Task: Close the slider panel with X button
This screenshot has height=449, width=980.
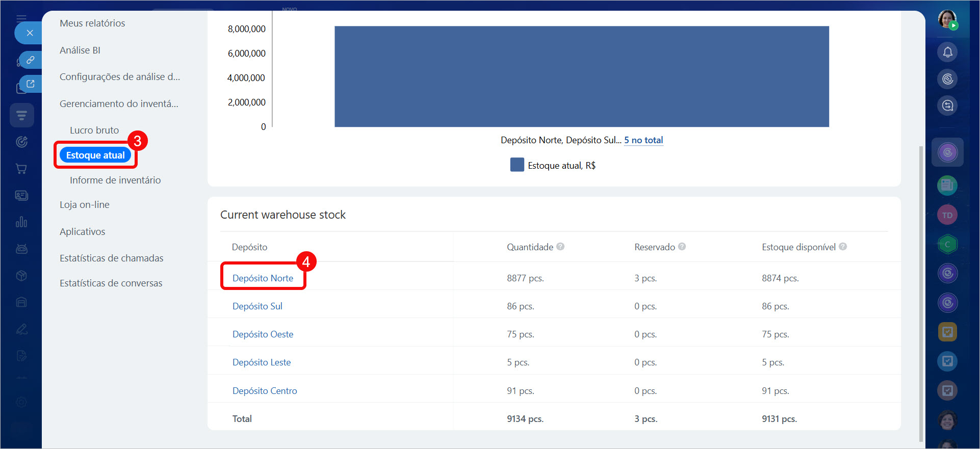Action: click(x=30, y=33)
